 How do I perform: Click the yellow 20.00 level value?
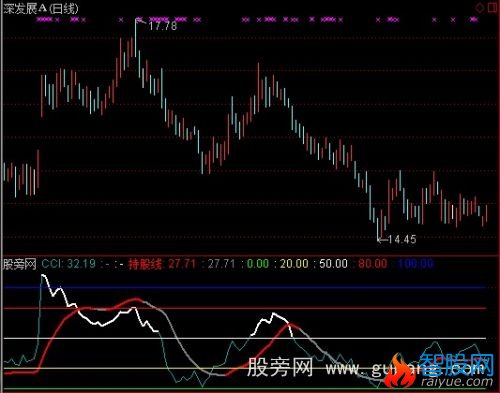tap(294, 264)
